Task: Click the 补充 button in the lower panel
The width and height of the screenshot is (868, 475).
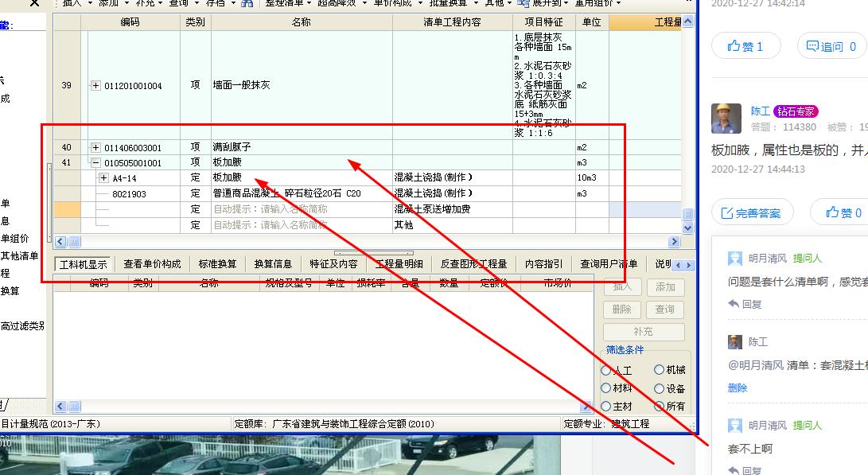Action: click(x=644, y=331)
